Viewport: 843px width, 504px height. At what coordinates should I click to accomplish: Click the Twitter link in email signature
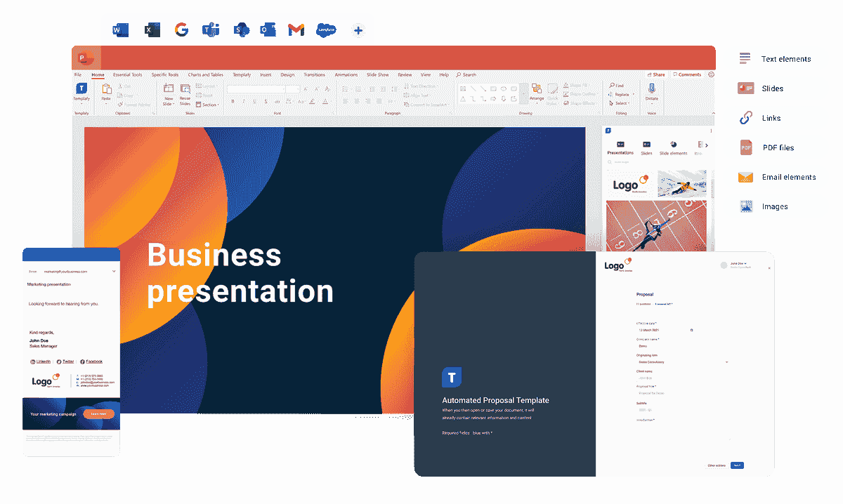[65, 361]
